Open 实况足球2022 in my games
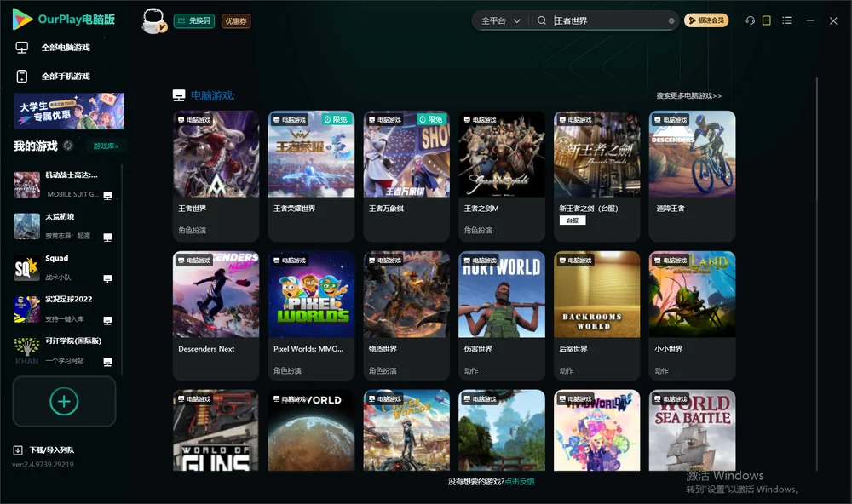The width and height of the screenshot is (852, 504). coord(64,308)
